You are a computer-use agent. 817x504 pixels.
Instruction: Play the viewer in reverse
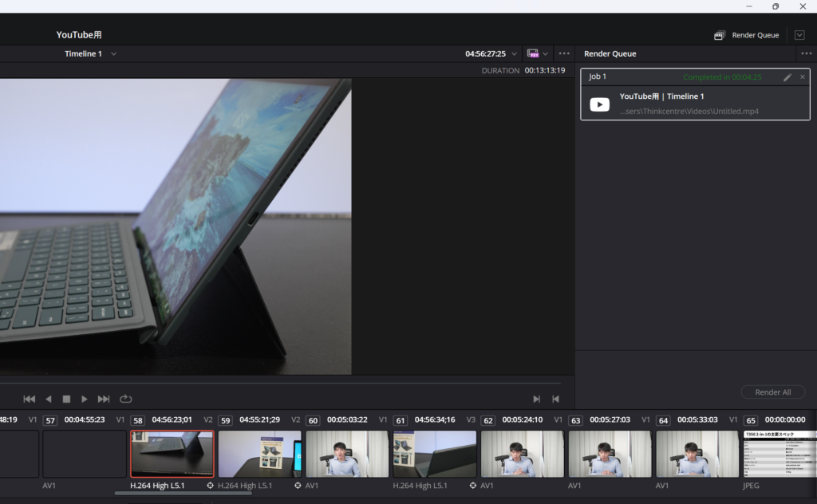pos(49,399)
